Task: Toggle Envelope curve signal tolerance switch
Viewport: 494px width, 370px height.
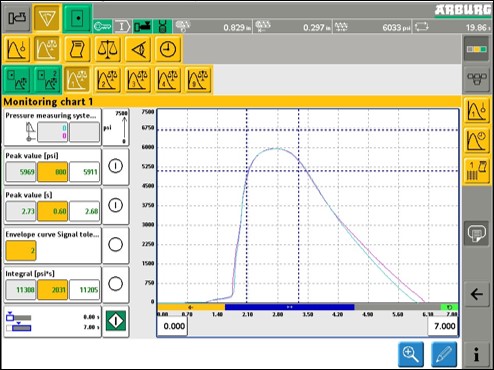Action: (x=115, y=245)
